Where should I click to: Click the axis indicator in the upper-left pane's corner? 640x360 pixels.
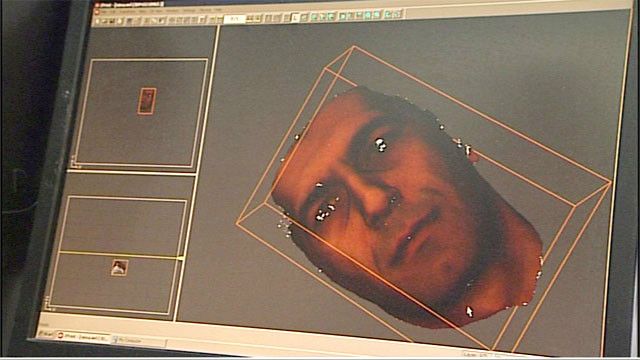click(76, 162)
